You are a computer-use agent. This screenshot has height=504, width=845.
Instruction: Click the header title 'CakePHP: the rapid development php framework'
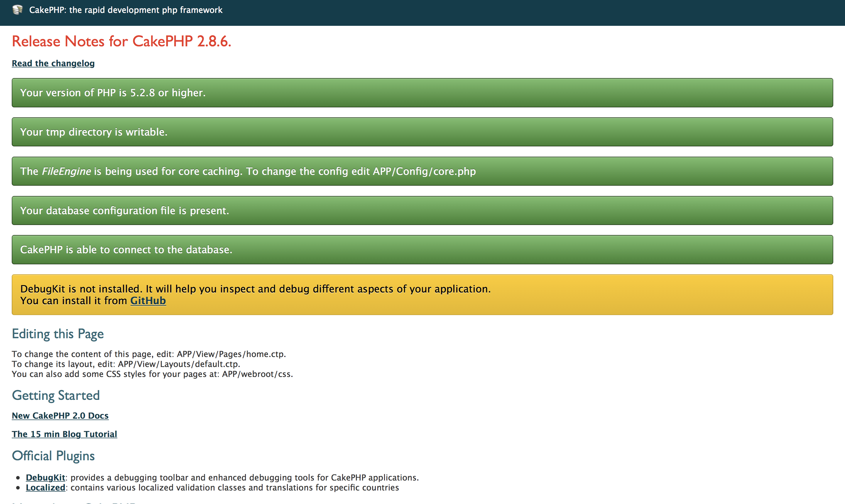126,10
